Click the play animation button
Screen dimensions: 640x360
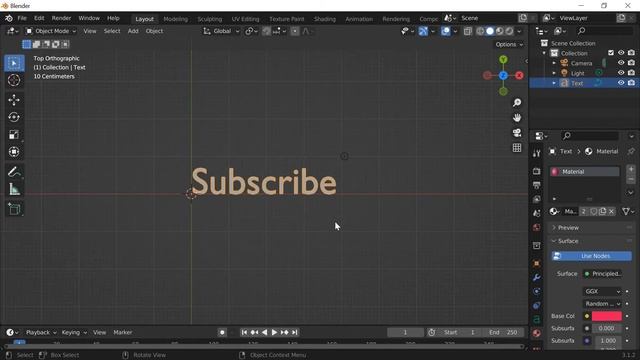(274, 332)
